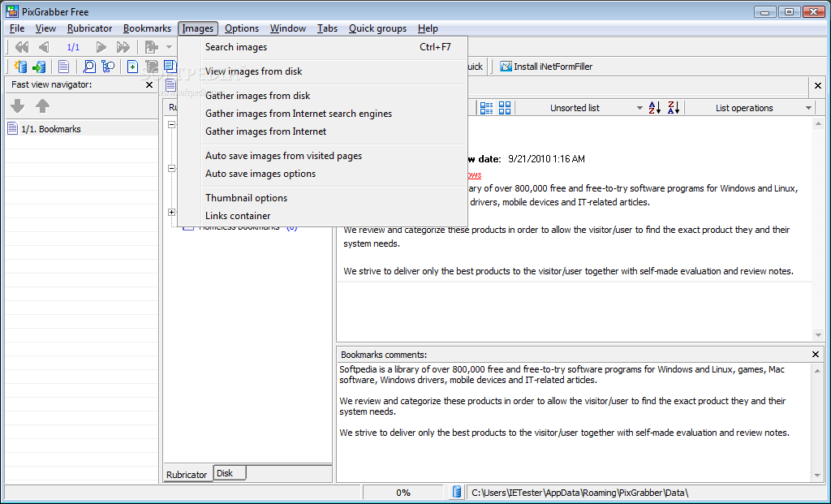
Task: Click the gray film-page toolbar icon
Action: (x=152, y=67)
